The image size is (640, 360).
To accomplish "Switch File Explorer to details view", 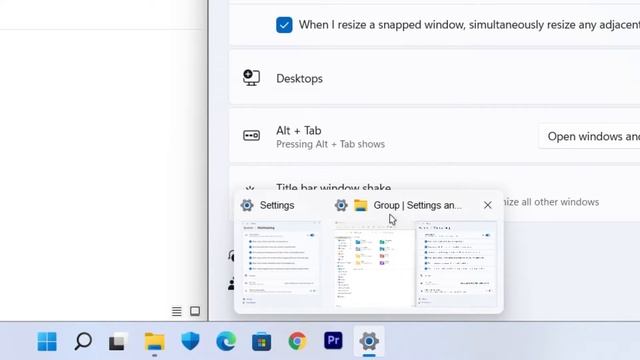I will pos(177,311).
